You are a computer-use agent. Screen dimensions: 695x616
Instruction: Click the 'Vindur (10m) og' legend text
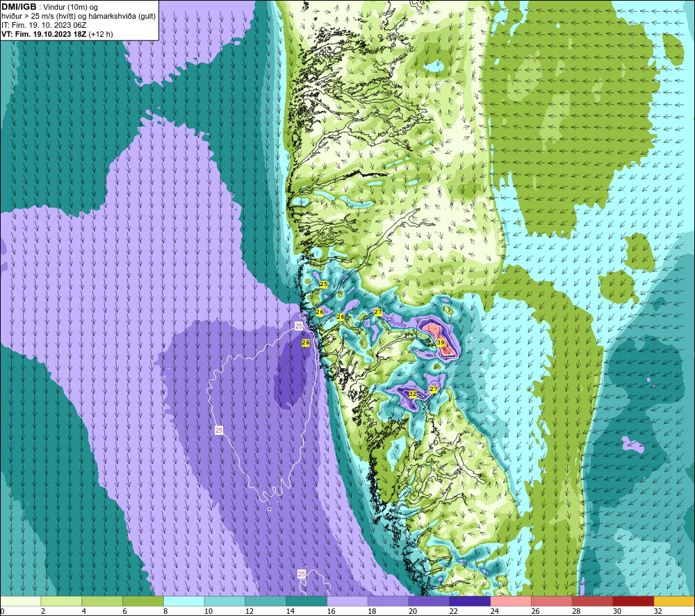coord(72,8)
